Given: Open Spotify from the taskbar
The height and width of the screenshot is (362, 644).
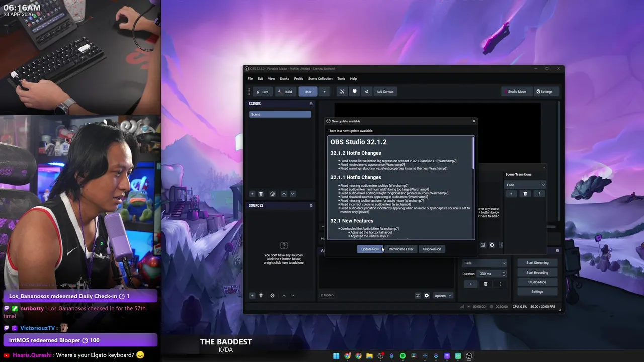Looking at the screenshot, I should 403,356.
